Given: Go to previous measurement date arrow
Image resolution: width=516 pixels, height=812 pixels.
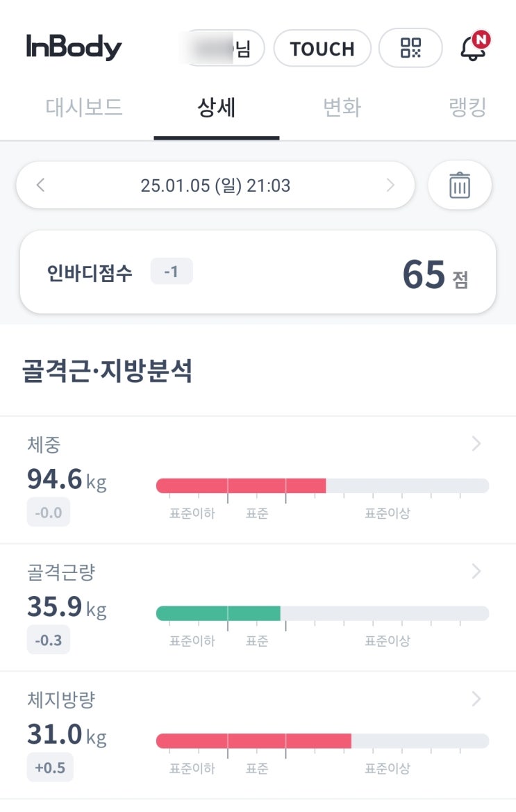Looking at the screenshot, I should tap(40, 185).
